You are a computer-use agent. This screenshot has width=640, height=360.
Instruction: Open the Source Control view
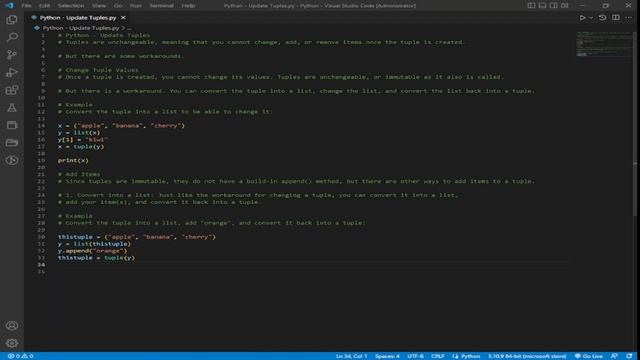[x=12, y=55]
